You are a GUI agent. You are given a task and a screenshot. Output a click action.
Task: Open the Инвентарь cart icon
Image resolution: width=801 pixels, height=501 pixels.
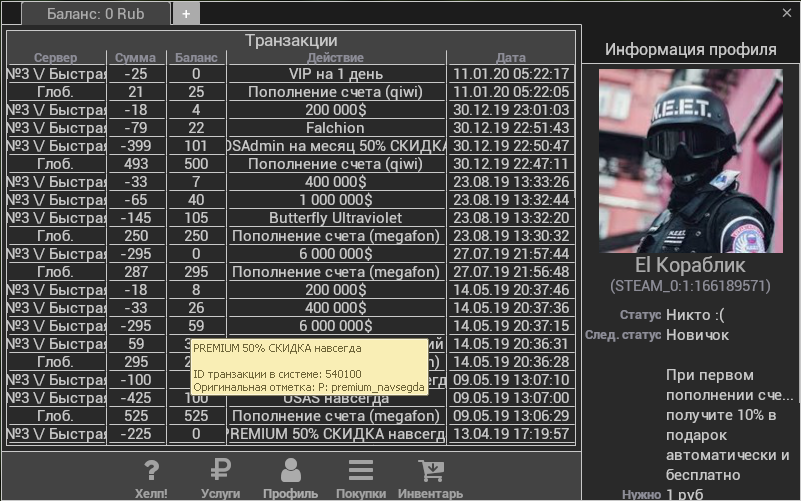[x=431, y=472]
